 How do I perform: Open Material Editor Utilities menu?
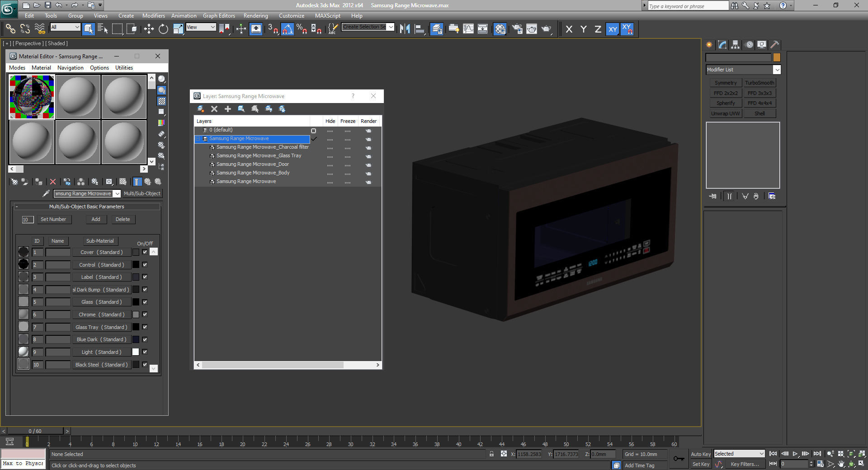tap(124, 68)
